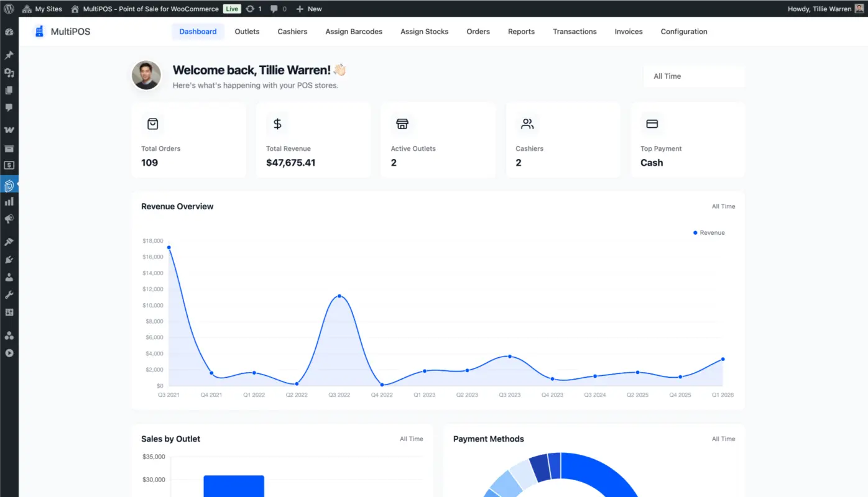Open the All Time period selector near the welcome header
Image resolution: width=868 pixels, height=497 pixels.
[694, 76]
